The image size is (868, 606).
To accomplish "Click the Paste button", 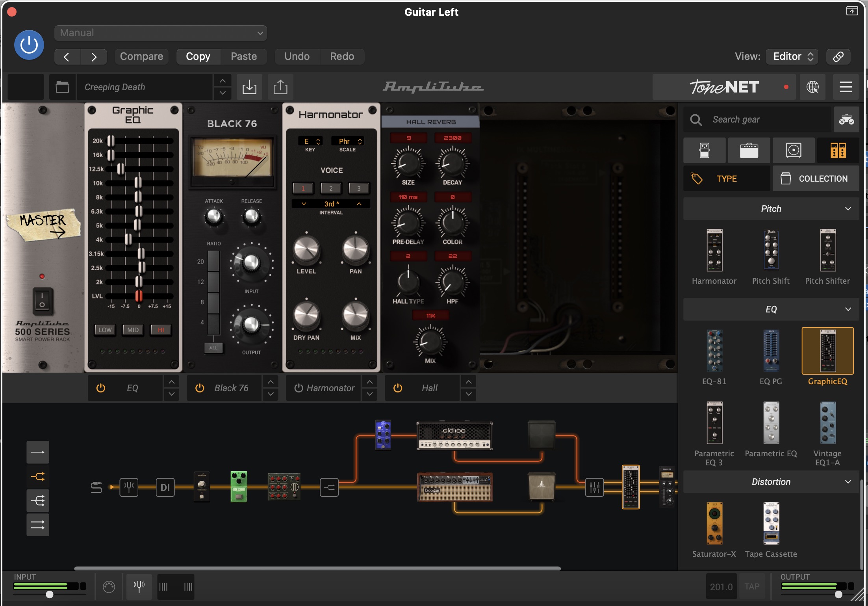I will pyautogui.click(x=244, y=57).
